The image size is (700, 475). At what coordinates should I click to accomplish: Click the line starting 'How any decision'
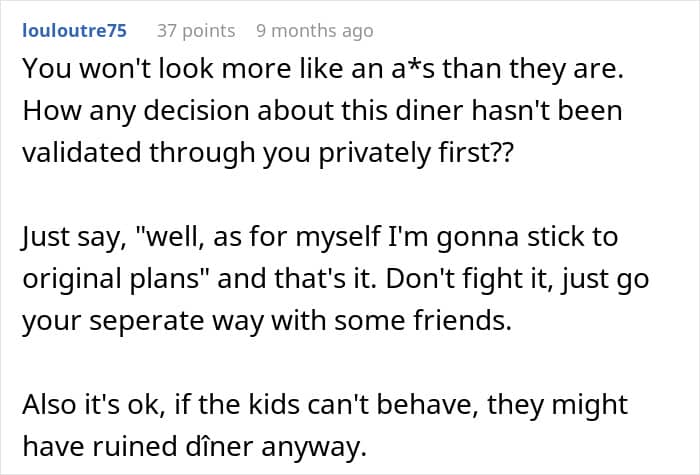pyautogui.click(x=322, y=111)
